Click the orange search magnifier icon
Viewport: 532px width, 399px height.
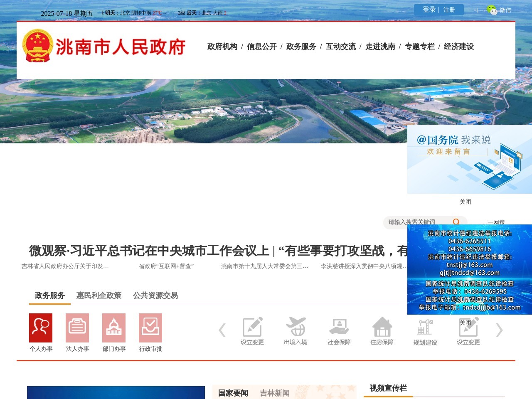point(456,222)
